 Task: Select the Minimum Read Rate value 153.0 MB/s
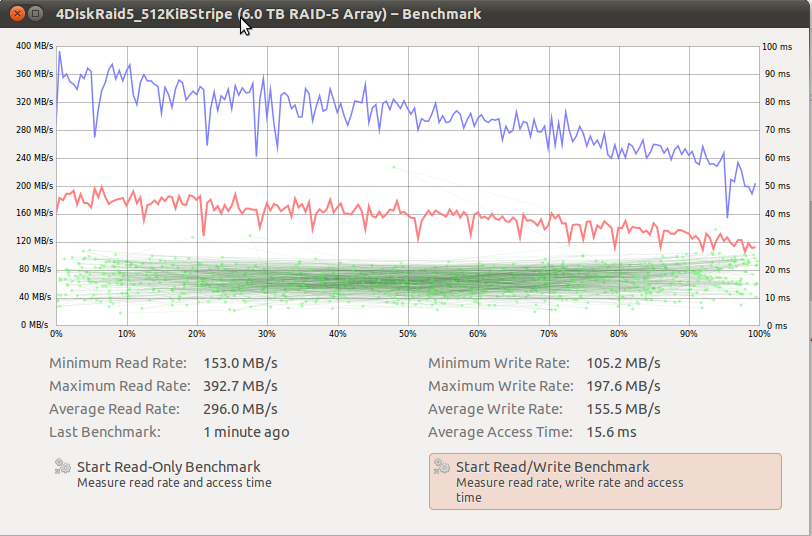point(240,363)
